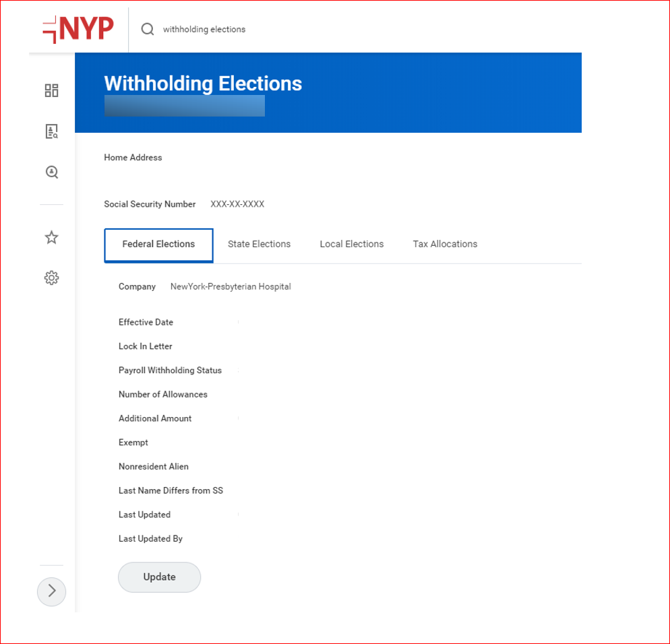
Task: Open favorites via the star icon
Action: (51, 237)
